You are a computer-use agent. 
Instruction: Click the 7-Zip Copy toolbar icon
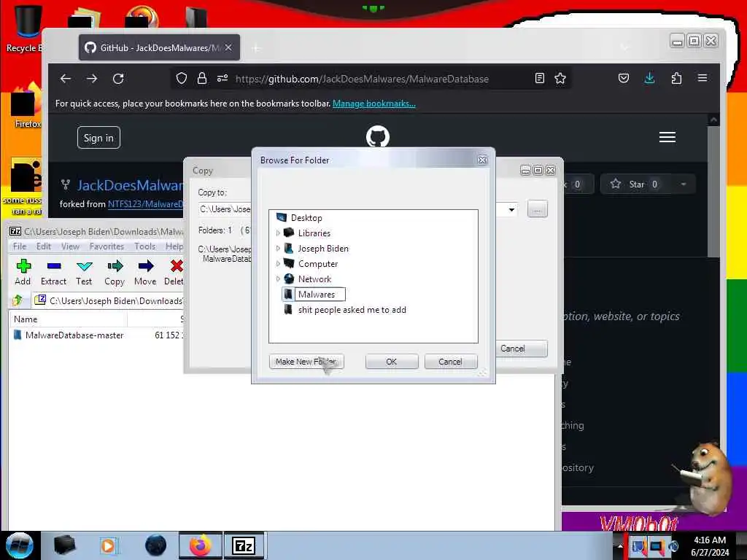(115, 266)
